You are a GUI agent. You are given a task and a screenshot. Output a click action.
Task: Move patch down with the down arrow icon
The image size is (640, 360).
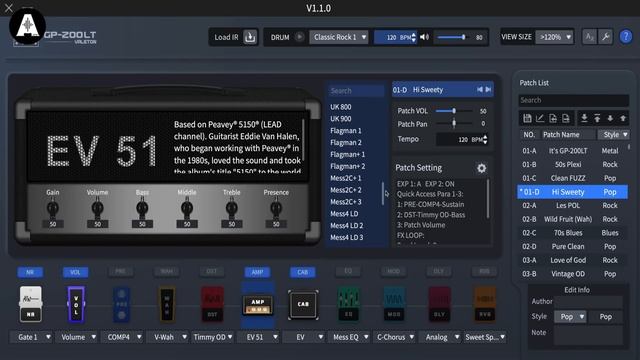coord(610,118)
